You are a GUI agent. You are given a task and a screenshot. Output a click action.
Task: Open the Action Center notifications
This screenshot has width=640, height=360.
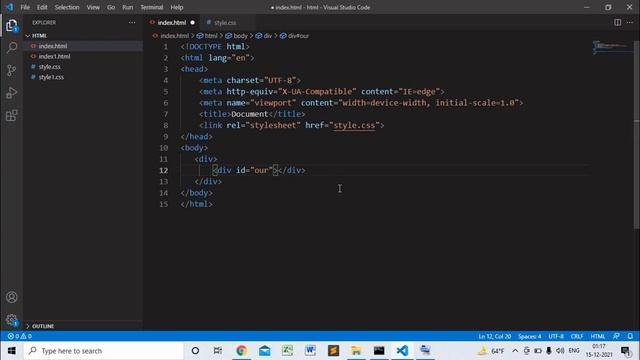coord(626,351)
